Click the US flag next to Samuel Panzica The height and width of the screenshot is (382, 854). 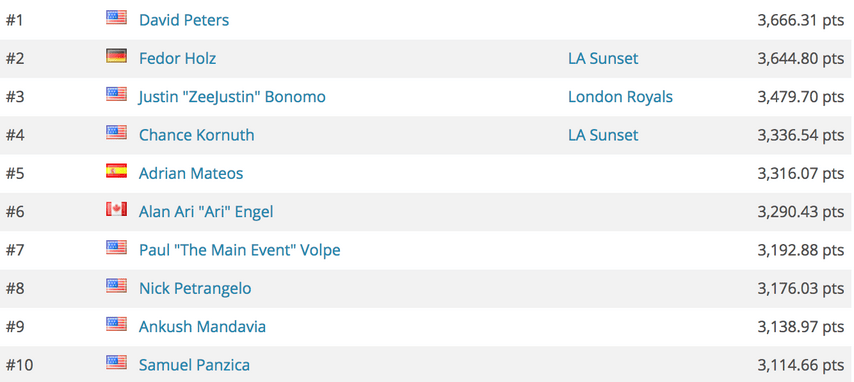pyautogui.click(x=116, y=362)
